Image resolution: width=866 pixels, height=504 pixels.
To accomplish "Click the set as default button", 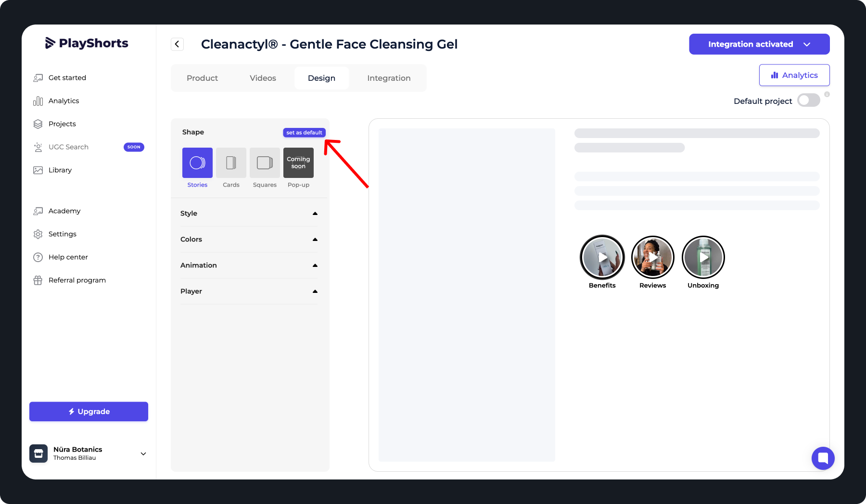I will [x=304, y=133].
